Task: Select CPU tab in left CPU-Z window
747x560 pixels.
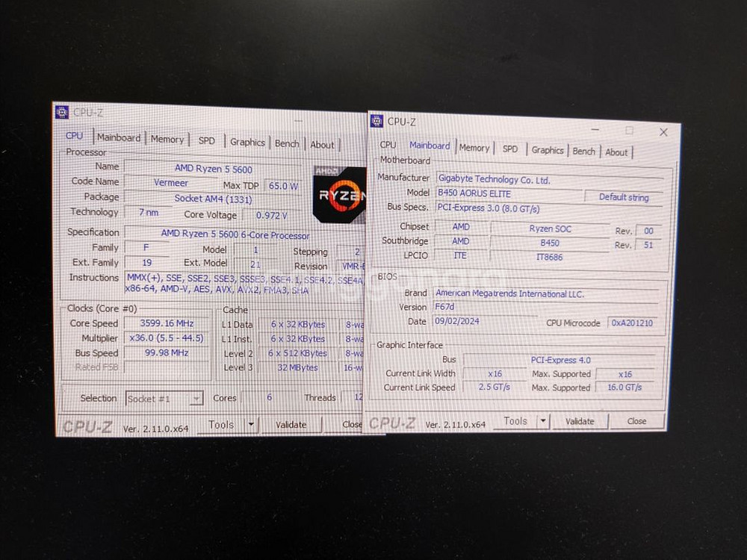Action: [x=74, y=136]
